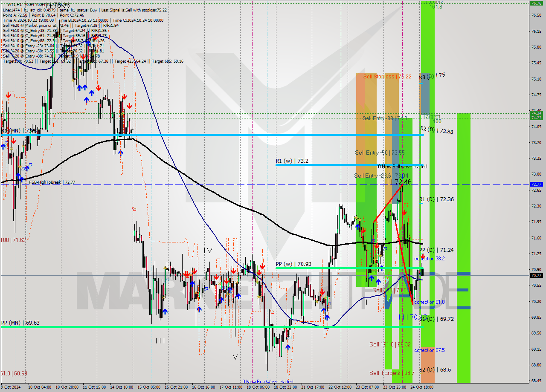Screen dimensions: 546x392
Task: Select the S1 (D) | 69.72 support label
Action: [x=436, y=319]
